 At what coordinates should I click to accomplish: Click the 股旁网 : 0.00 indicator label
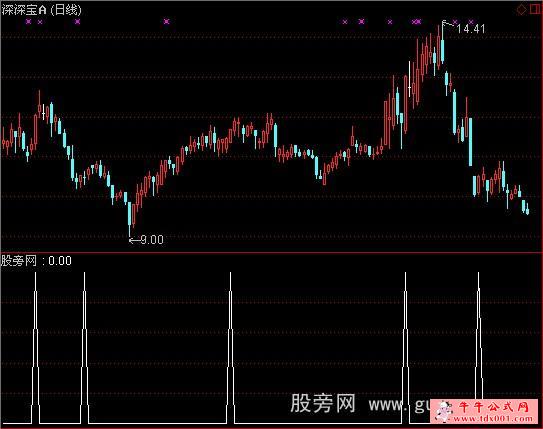(36, 261)
